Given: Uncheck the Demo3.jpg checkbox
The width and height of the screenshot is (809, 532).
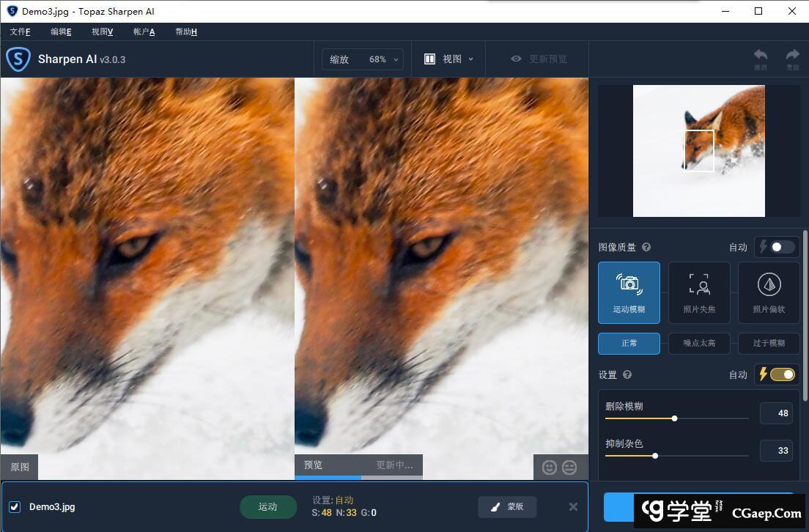Looking at the screenshot, I should pyautogui.click(x=15, y=507).
